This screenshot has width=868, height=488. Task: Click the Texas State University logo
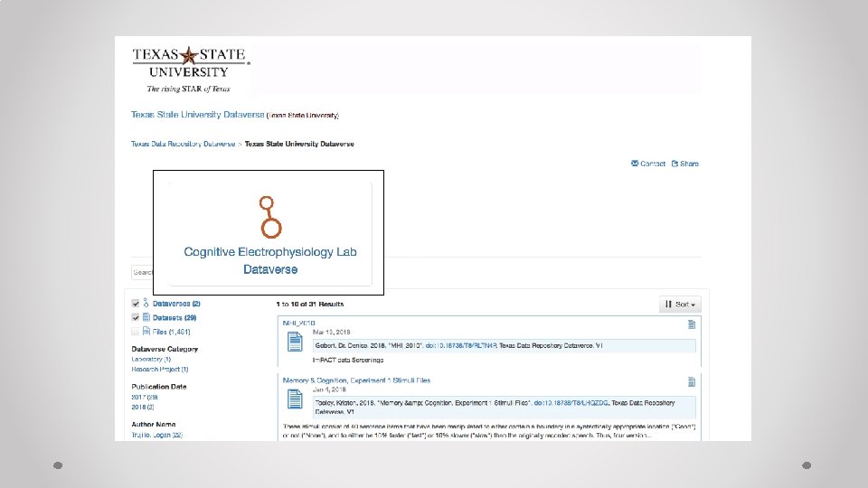(x=191, y=70)
